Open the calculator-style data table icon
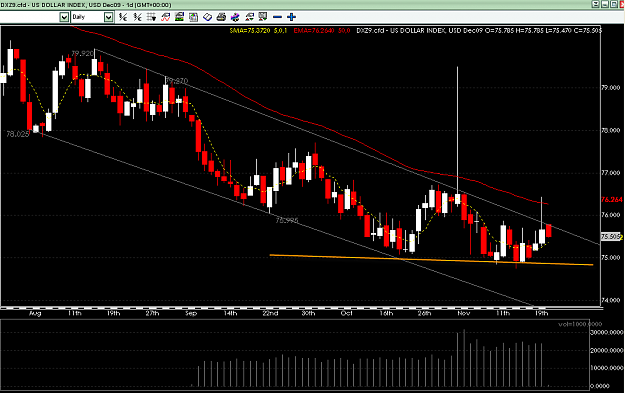Viewport: 625px width, 393px height. coord(193,17)
